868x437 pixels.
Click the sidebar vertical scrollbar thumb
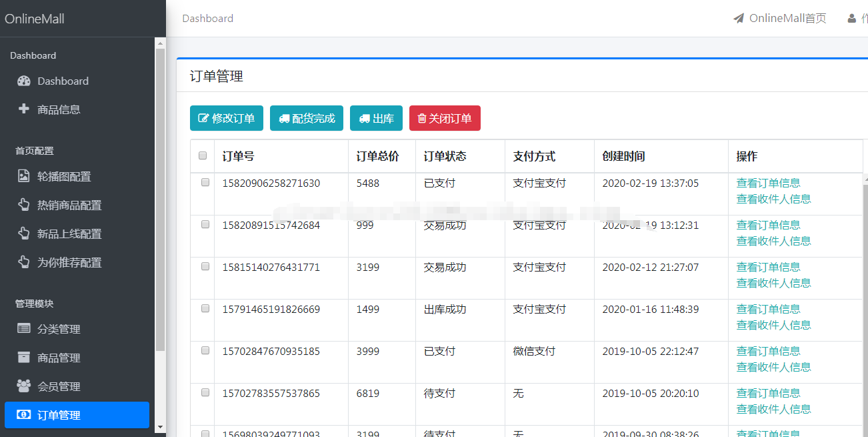pos(160,199)
